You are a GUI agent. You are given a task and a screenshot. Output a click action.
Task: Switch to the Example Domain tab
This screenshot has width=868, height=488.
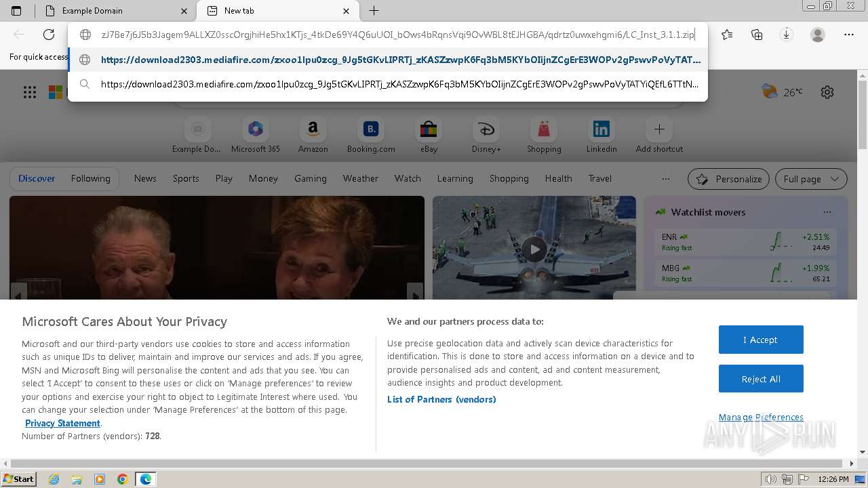[x=115, y=11]
